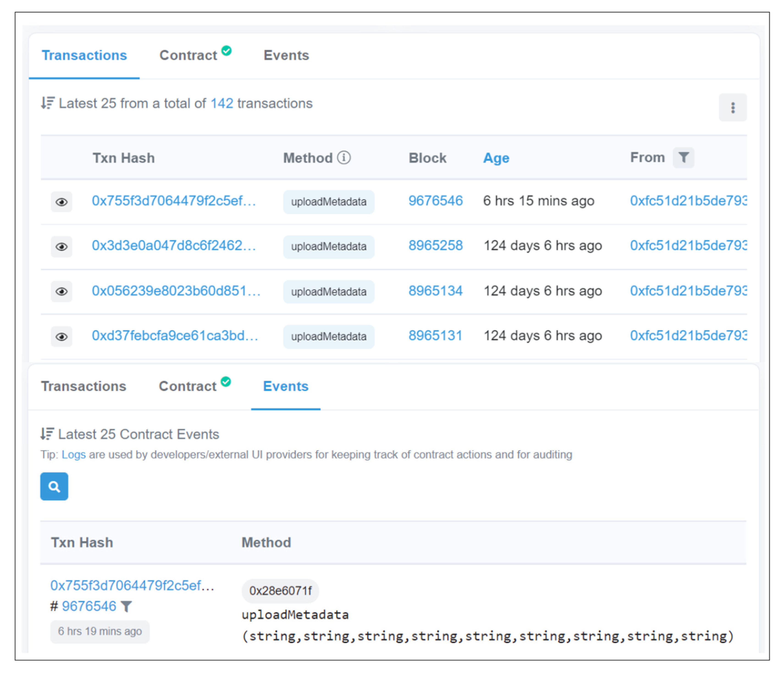Click eye icon for transaction 0x755f3d7064479f2c5ef
The width and height of the screenshot is (784, 675).
pos(61,202)
